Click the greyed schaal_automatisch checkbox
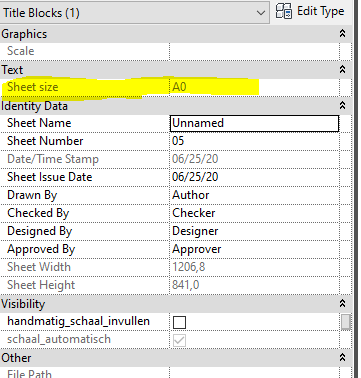Viewport: 361px width, 378px height. pos(179,340)
